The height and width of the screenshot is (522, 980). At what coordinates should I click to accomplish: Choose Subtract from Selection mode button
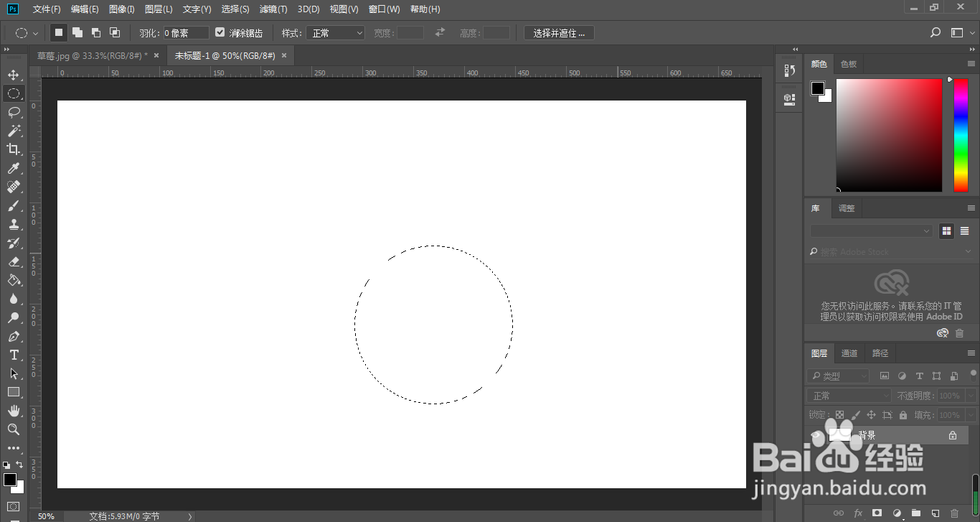96,33
